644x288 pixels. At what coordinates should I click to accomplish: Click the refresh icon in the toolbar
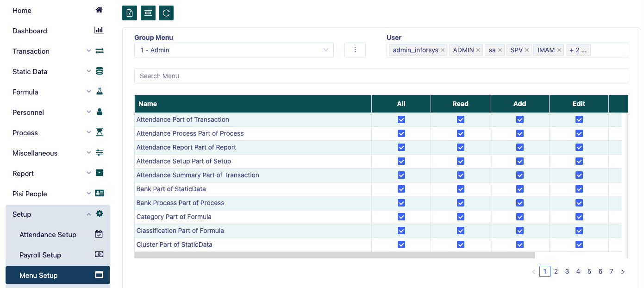[x=166, y=13]
